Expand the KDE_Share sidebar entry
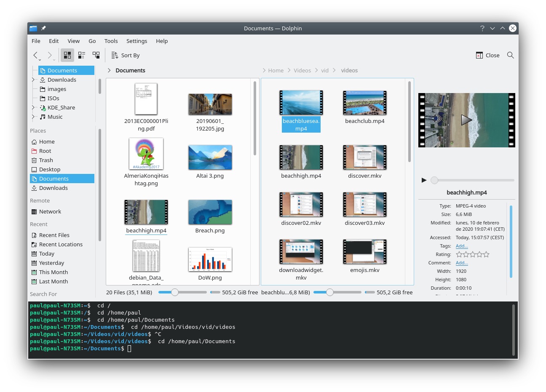Viewport: 546px width, 392px height. tap(33, 107)
